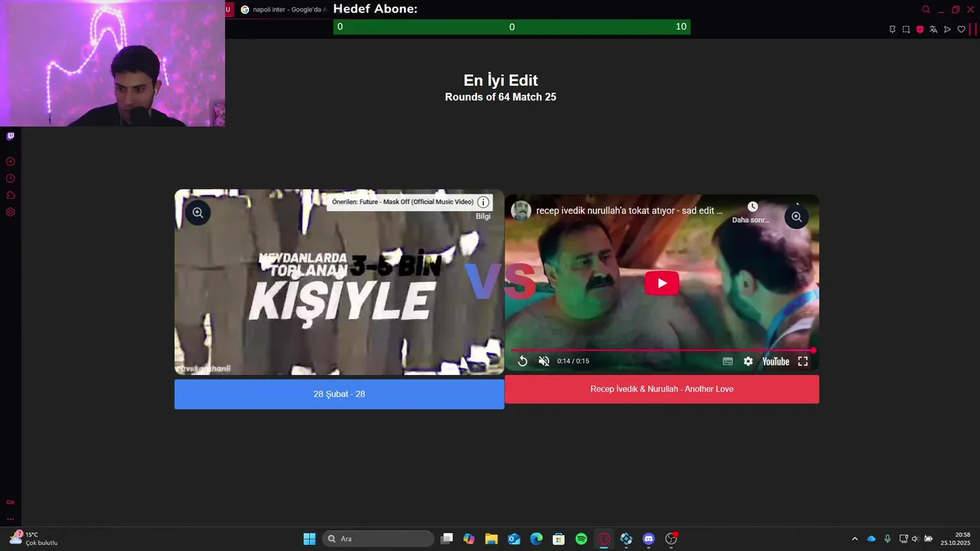This screenshot has height=551, width=980.
Task: Open video on YouTube via logo
Action: pyautogui.click(x=776, y=361)
